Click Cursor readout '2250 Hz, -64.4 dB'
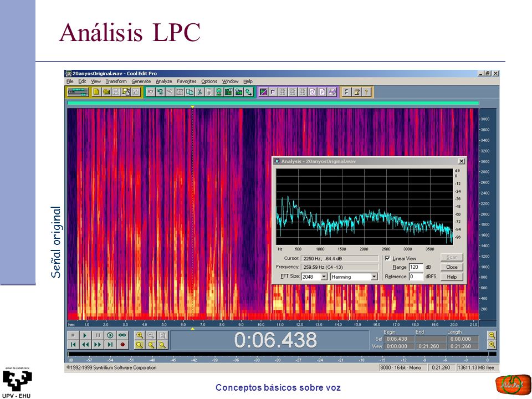Viewport: 532px width, 399px height. pos(339,259)
